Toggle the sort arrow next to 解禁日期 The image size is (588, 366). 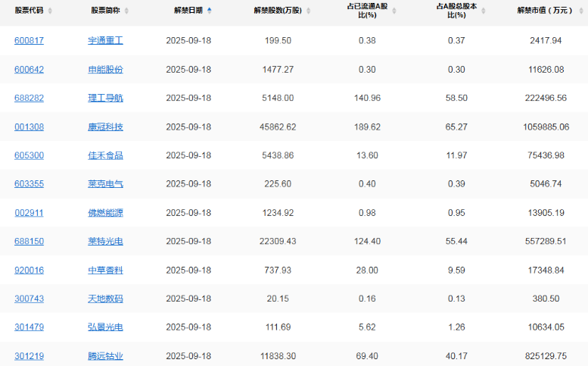pos(209,11)
